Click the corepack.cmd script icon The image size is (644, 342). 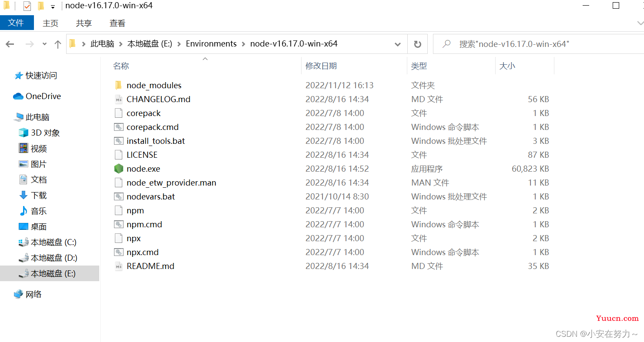coord(118,127)
